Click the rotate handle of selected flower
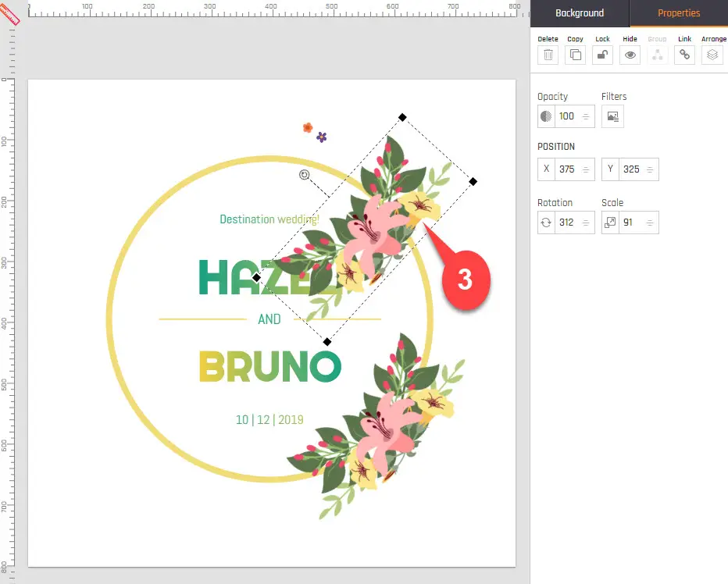The image size is (728, 584). click(304, 175)
